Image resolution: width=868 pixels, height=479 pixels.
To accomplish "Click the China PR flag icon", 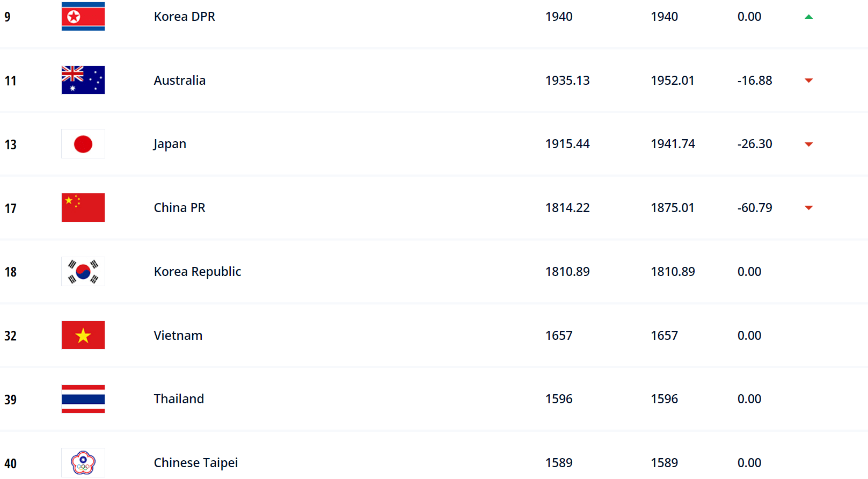I will 83,207.
